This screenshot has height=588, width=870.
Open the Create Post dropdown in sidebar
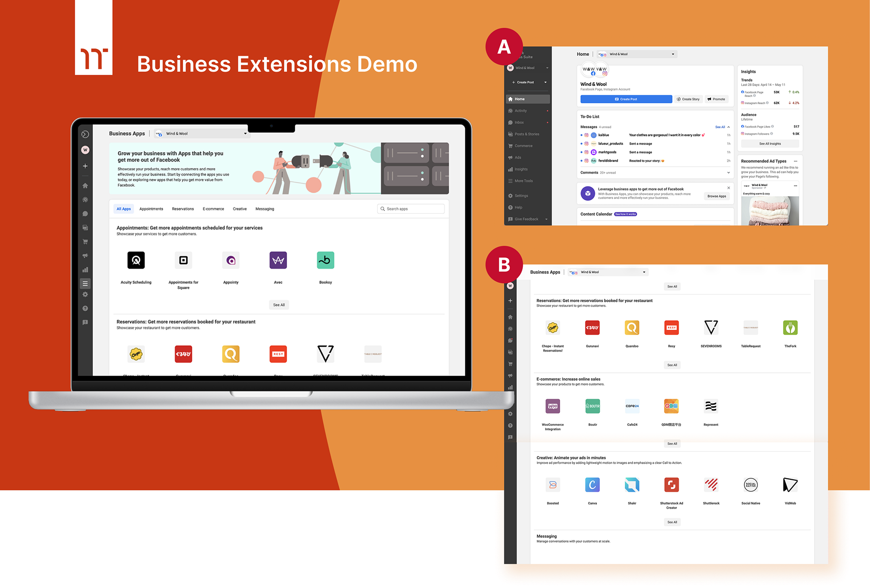[545, 82]
